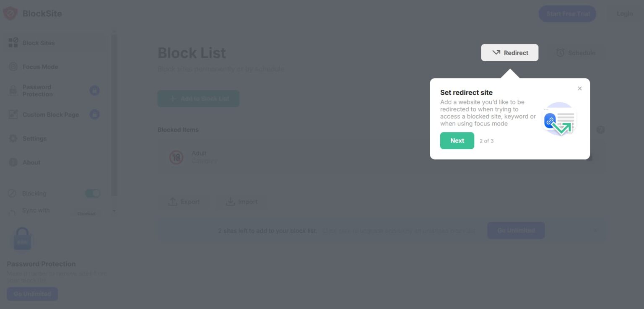Open Custom Block Page via its sidebar icon
Image resolution: width=644 pixels, height=309 pixels.
[x=13, y=114]
